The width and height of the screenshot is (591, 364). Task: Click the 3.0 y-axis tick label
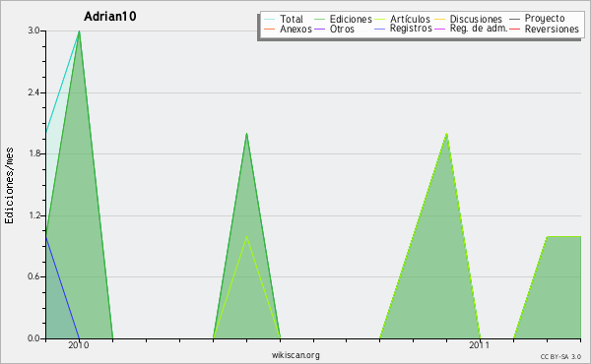point(33,30)
